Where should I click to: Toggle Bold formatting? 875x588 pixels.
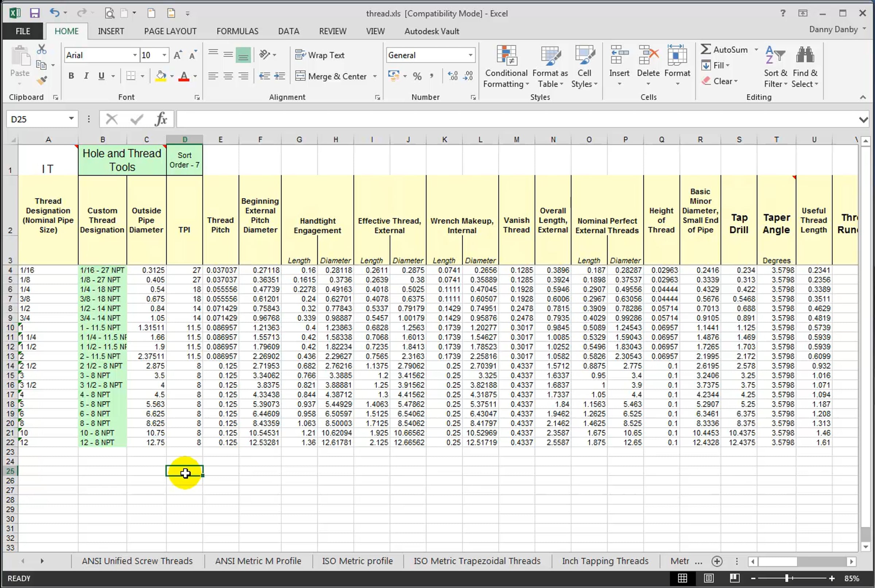tap(71, 76)
